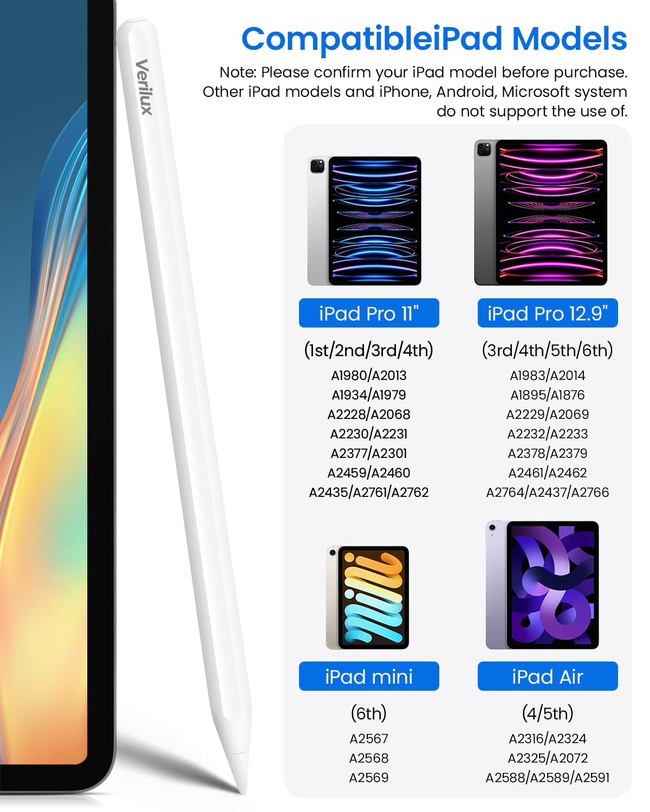Image resolution: width=650 pixels, height=812 pixels.
Task: Click the (4/5th) generation text
Action: click(548, 713)
